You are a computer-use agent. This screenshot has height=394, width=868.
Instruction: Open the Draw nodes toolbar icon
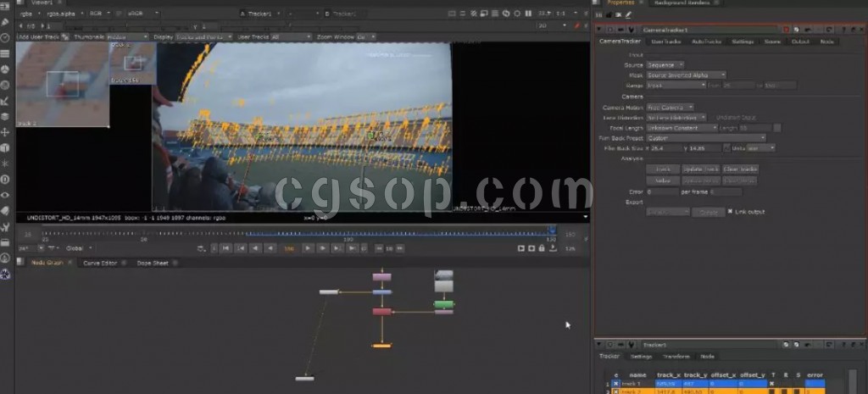point(5,22)
